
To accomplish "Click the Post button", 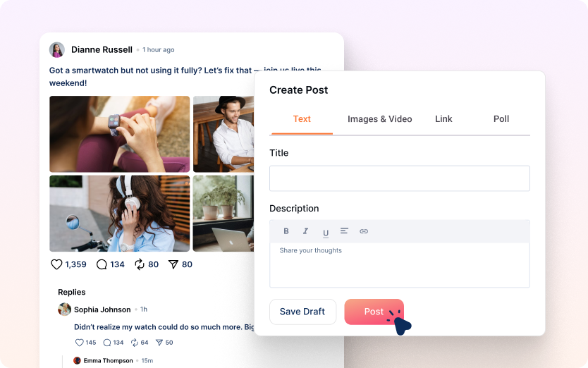I will [x=374, y=312].
